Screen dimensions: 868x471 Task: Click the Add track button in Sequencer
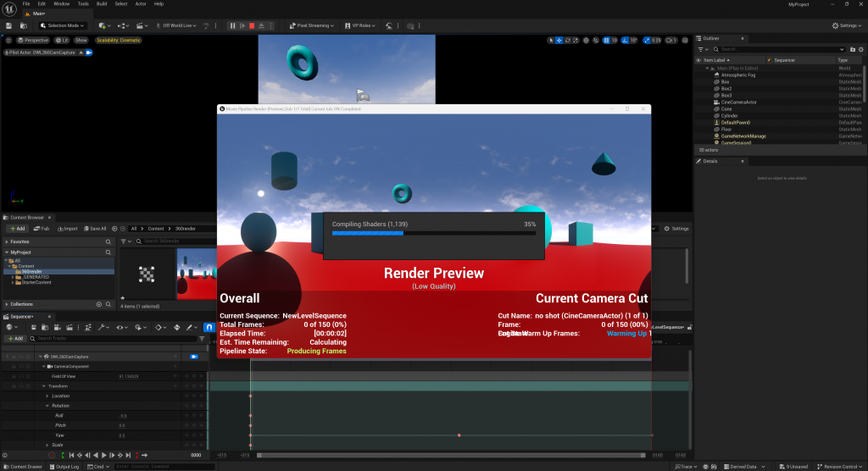(15, 339)
